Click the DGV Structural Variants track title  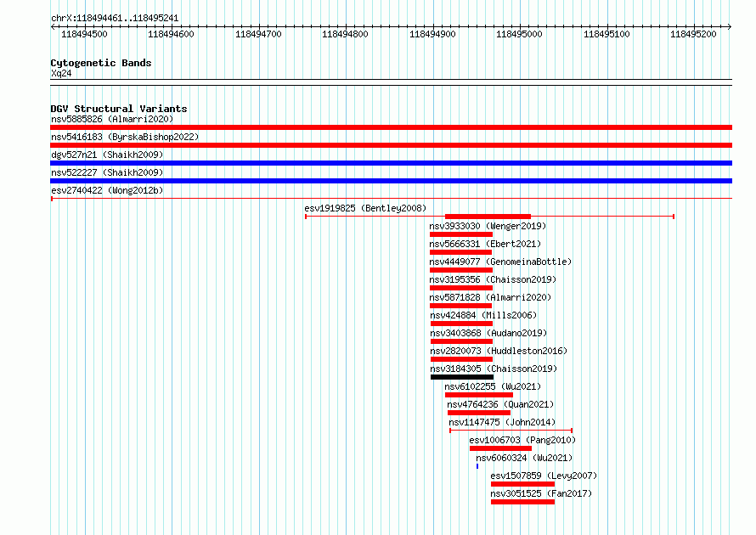click(119, 109)
